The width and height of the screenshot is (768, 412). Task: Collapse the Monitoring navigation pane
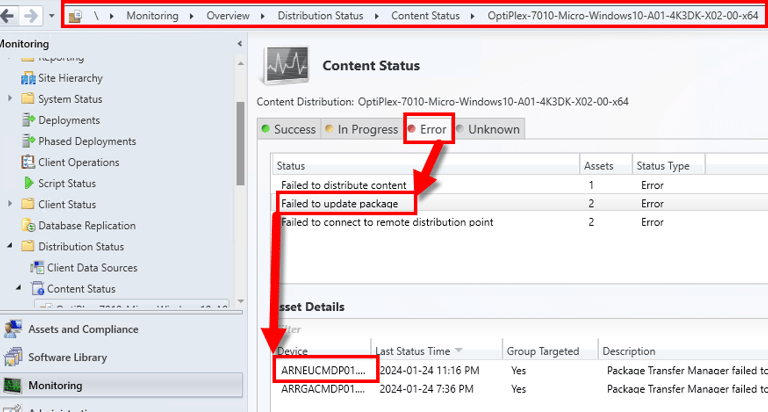tap(240, 44)
